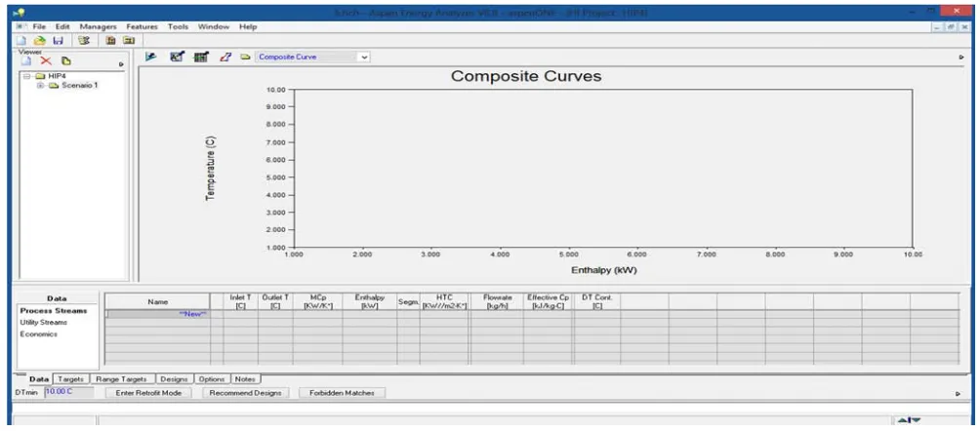Open the HI Case manager icon

pyautogui.click(x=110, y=41)
